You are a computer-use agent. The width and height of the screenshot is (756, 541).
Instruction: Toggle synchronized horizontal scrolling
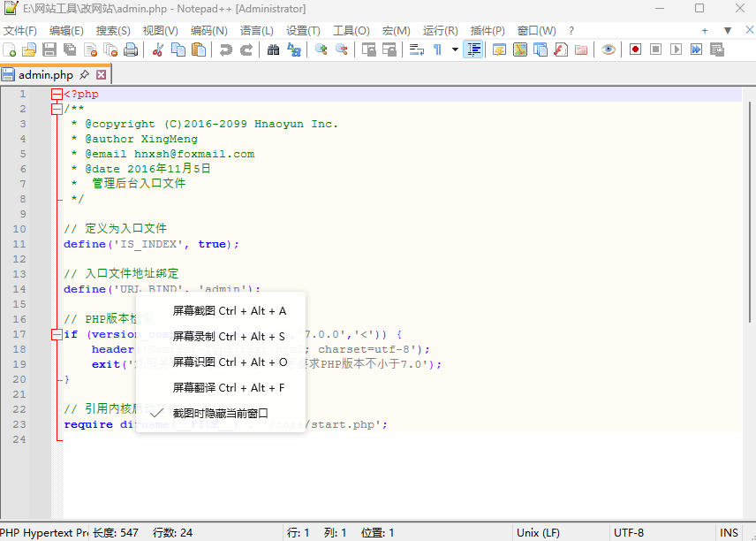click(389, 50)
